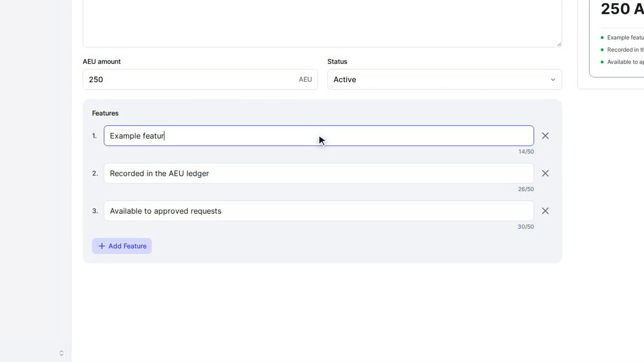Edit the 'Available to approved requests' input
The height and width of the screenshot is (362, 644).
319,211
